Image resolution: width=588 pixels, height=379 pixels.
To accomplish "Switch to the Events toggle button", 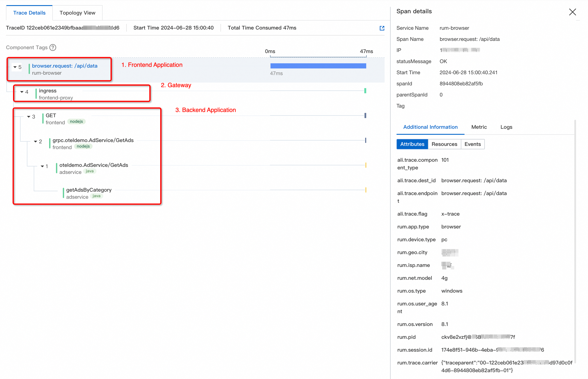I will (472, 144).
